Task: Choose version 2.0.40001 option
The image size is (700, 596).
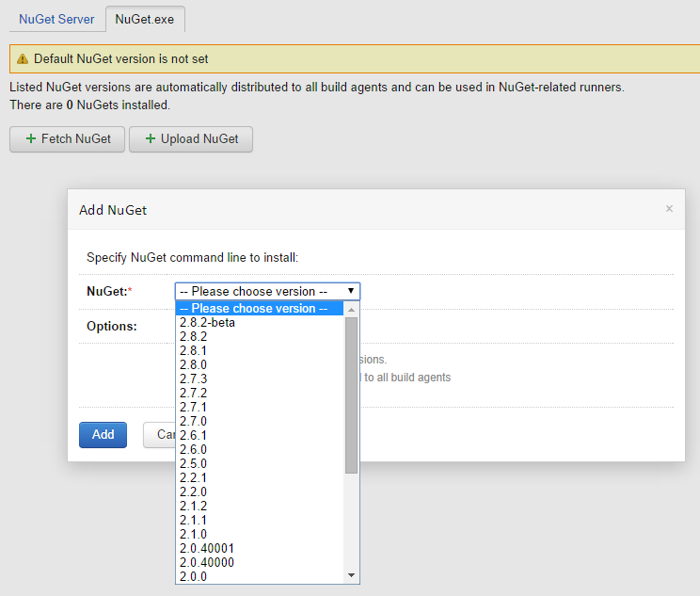Action: [260, 548]
